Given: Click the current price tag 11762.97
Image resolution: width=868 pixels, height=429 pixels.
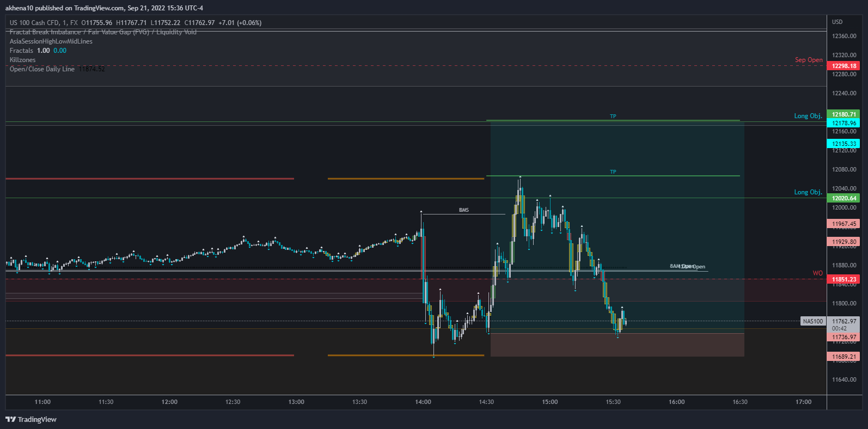Looking at the screenshot, I should [x=843, y=321].
